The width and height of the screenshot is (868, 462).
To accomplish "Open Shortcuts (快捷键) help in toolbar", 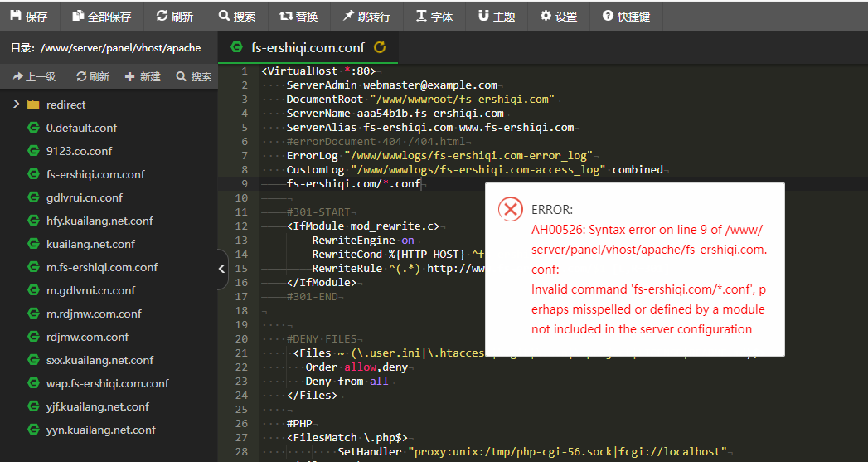I will point(626,16).
